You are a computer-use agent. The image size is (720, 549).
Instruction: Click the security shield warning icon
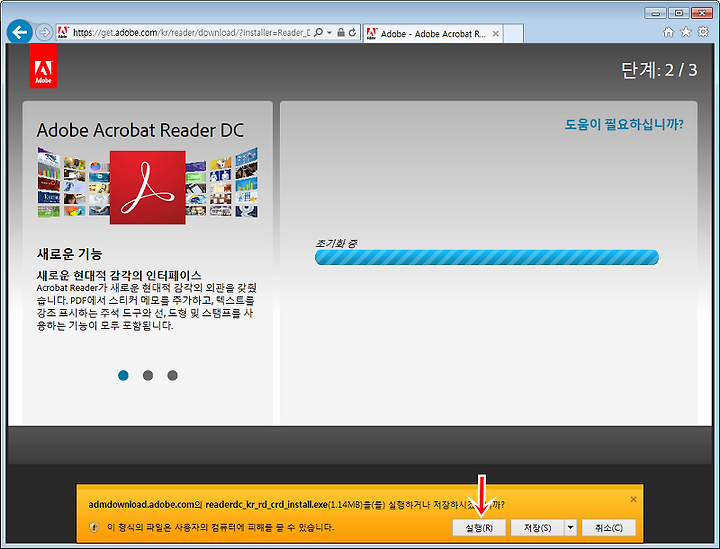click(x=94, y=527)
